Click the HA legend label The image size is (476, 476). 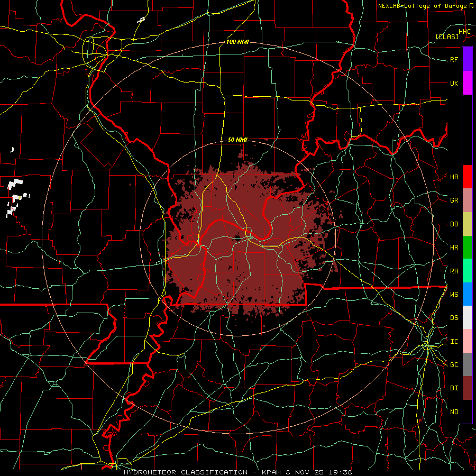click(454, 177)
